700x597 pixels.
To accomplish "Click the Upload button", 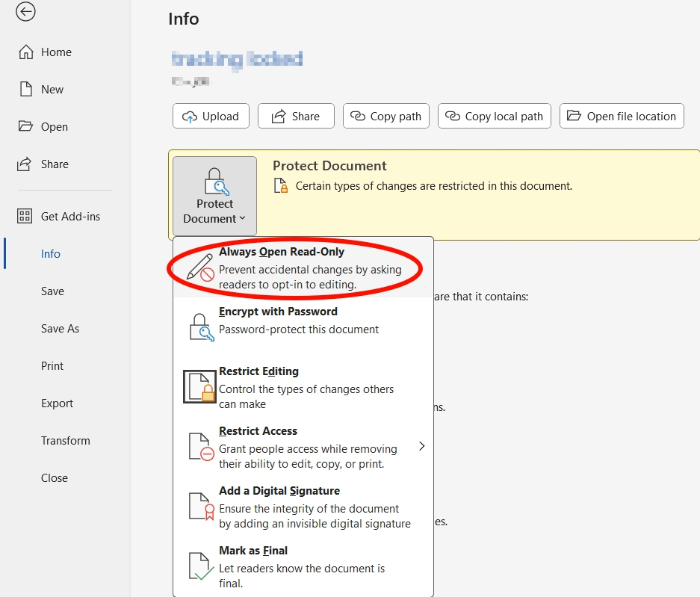I will [211, 116].
